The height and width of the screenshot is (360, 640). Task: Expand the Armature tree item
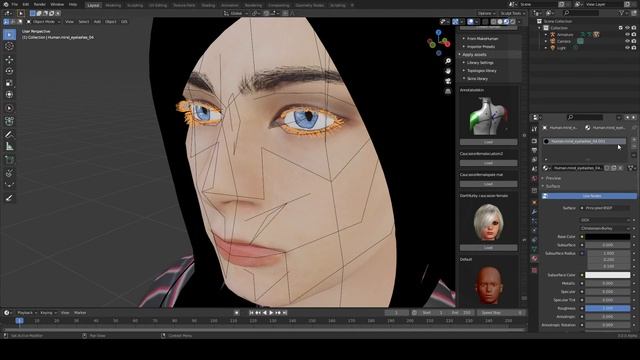(546, 35)
